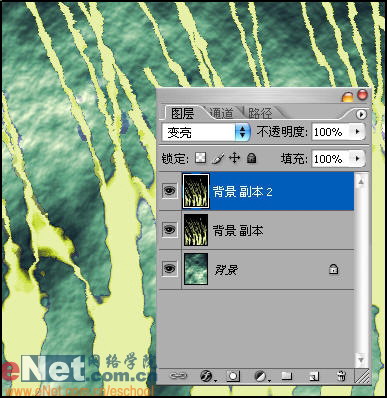Toggle lock transparent pixels
387x398 pixels.
point(200,158)
